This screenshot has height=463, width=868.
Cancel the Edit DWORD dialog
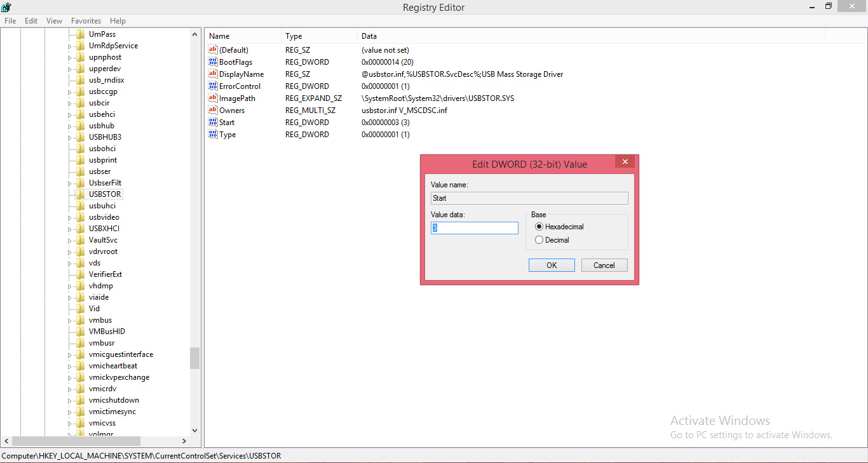coord(604,265)
